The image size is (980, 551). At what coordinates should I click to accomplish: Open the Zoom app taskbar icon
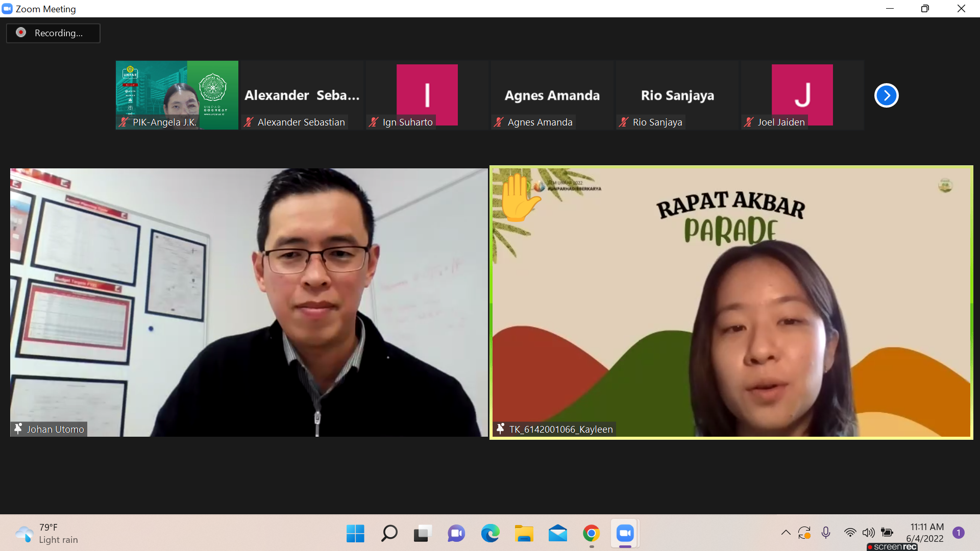[625, 534]
